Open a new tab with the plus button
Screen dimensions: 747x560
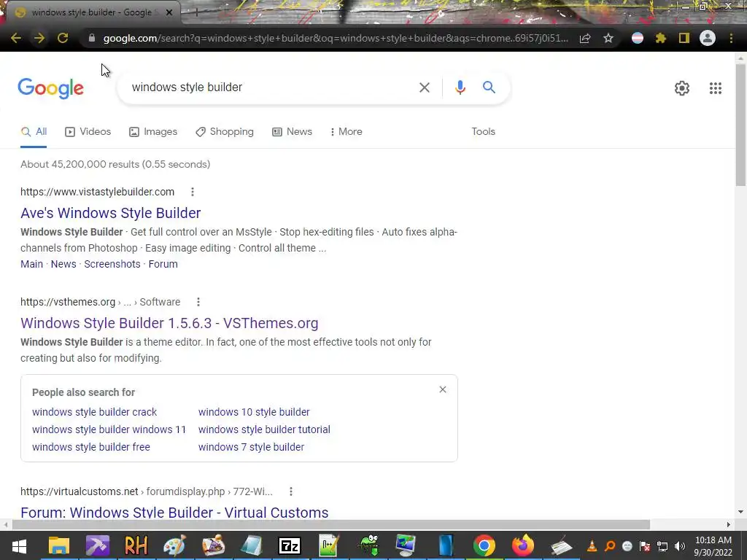pyautogui.click(x=196, y=12)
